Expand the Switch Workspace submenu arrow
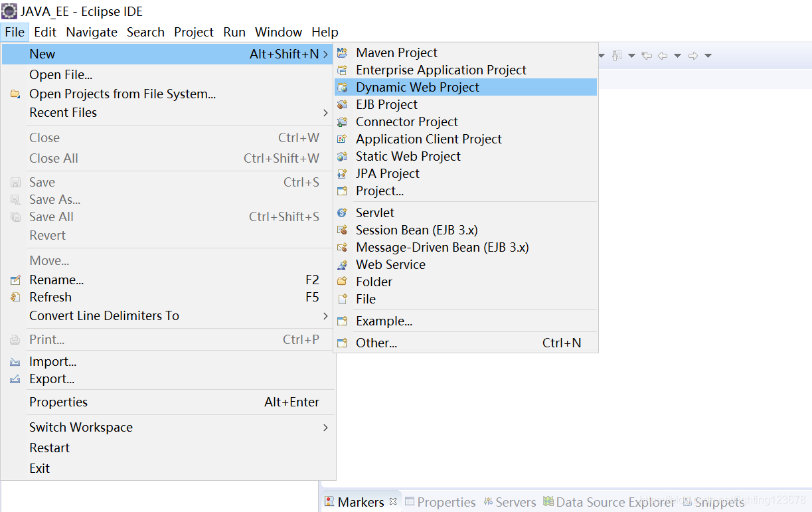This screenshot has height=512, width=812. [325, 428]
